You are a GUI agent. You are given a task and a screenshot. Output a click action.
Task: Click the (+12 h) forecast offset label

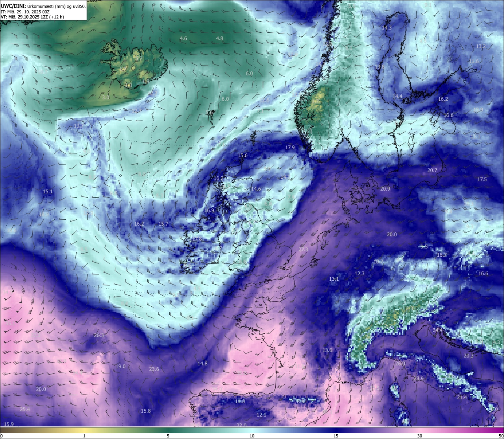pyautogui.click(x=57, y=17)
